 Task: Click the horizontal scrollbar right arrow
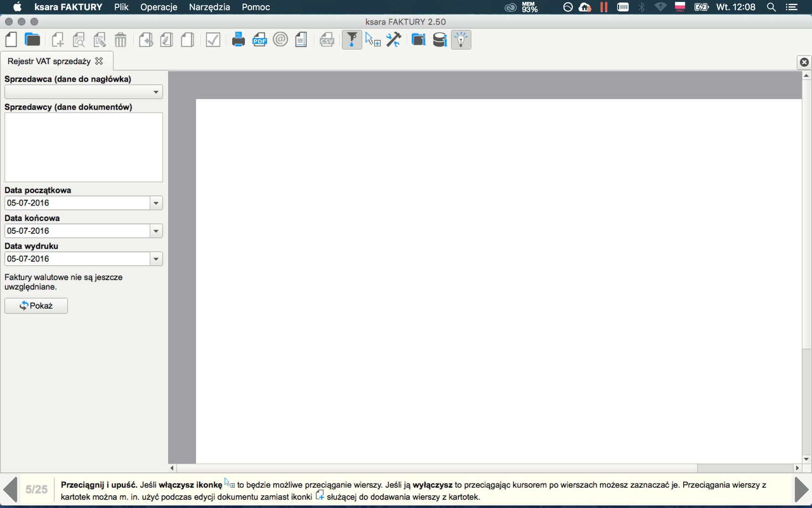click(x=797, y=468)
